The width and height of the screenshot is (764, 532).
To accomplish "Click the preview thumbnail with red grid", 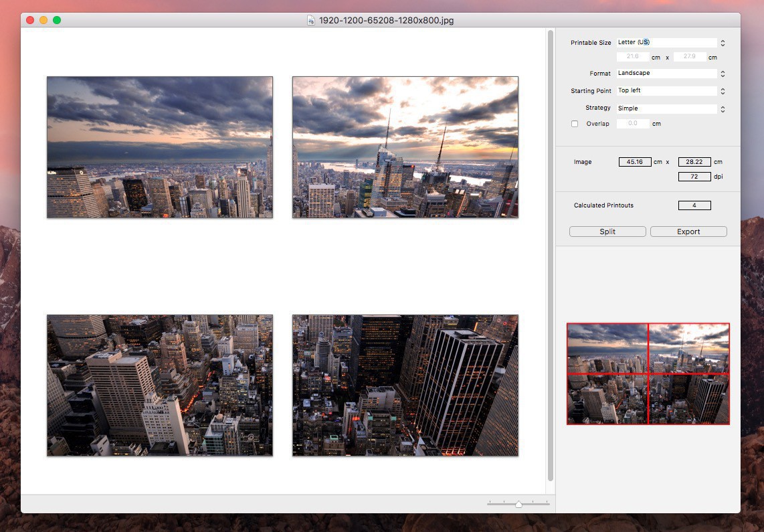I will (x=648, y=374).
